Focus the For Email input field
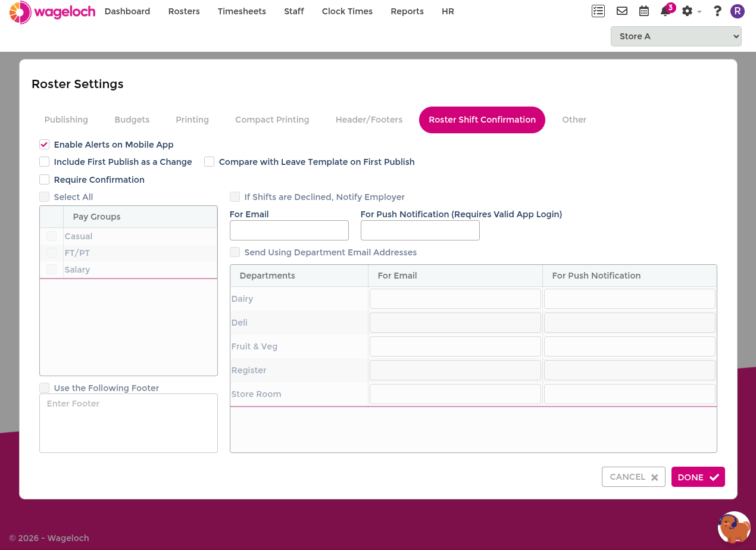 pos(289,230)
